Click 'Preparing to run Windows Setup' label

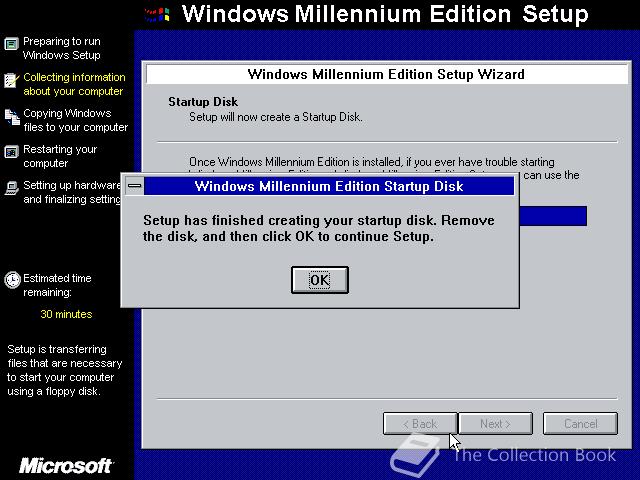62,48
